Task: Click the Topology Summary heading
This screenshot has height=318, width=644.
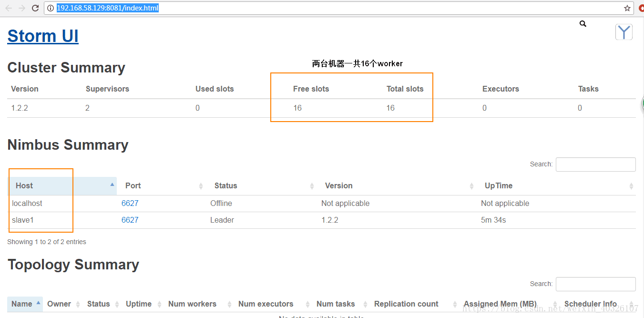Action: [73, 265]
